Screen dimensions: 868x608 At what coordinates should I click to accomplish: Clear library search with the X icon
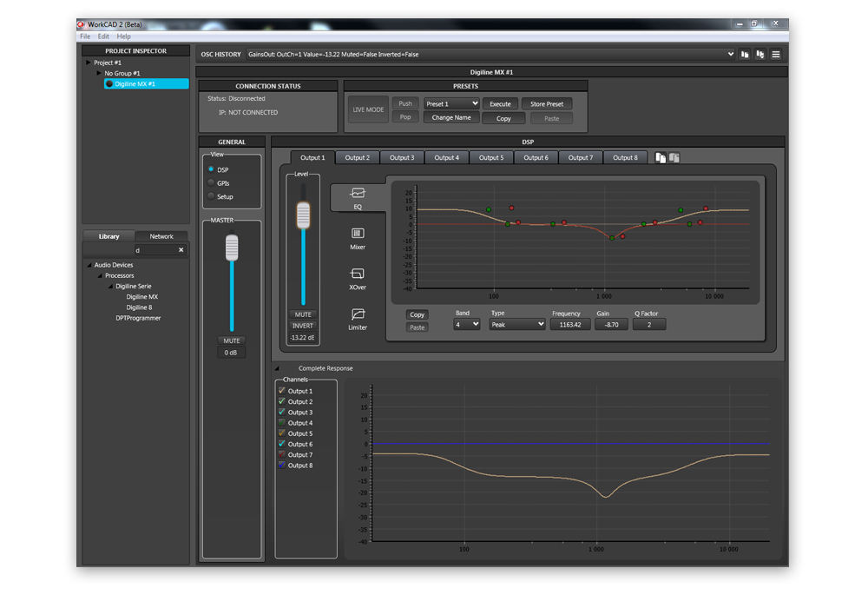pos(181,250)
